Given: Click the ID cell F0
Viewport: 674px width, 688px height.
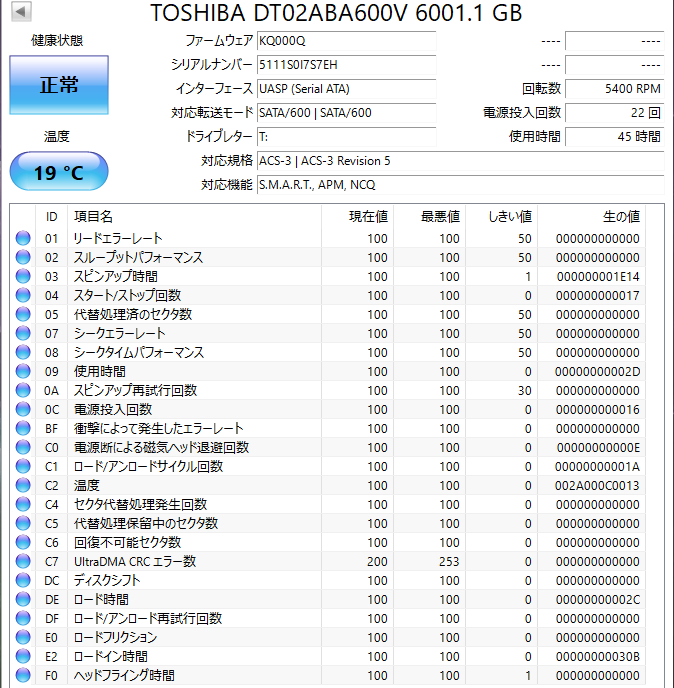Looking at the screenshot, I should point(51,676).
